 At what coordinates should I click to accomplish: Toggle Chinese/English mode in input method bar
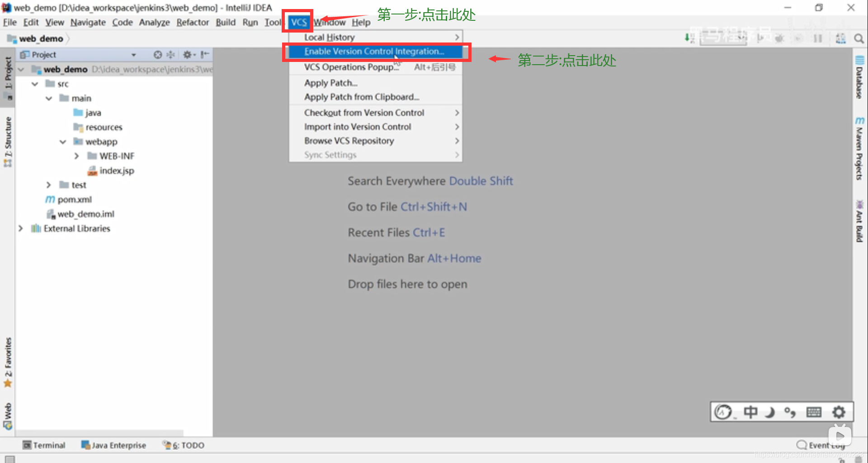coord(750,412)
